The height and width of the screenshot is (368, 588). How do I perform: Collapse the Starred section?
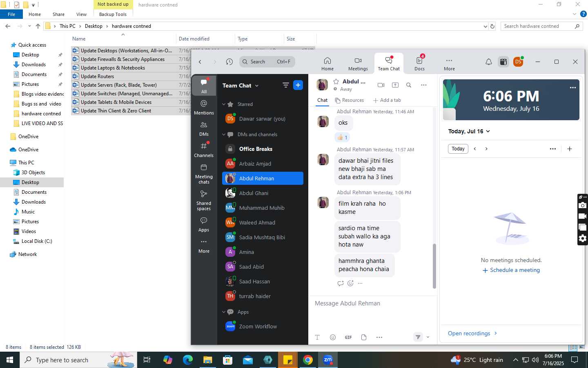224,104
